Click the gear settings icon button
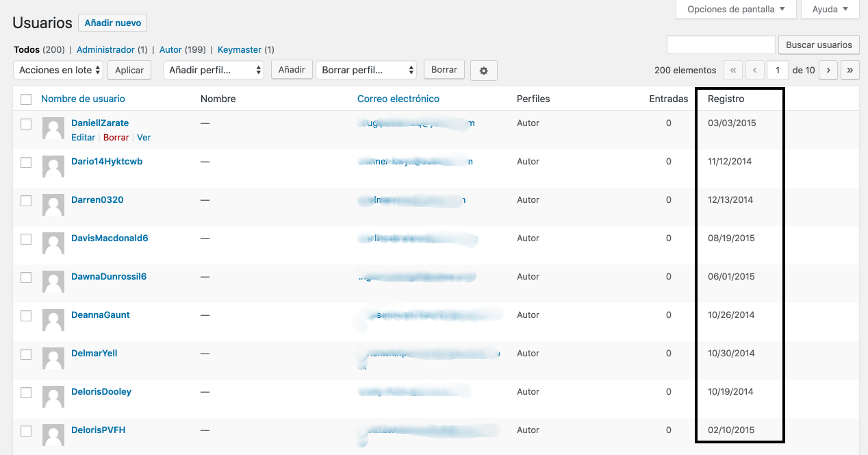 [x=483, y=71]
